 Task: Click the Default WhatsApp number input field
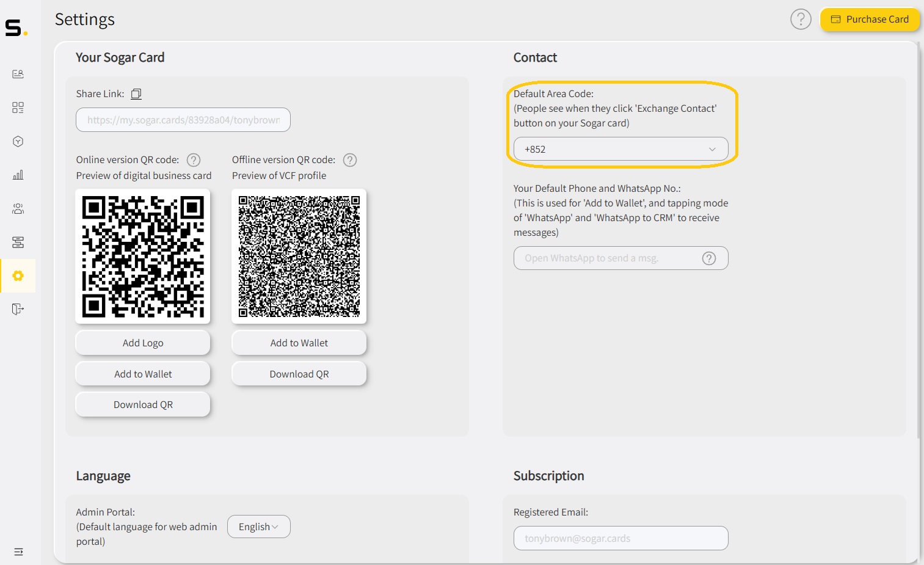coord(611,258)
